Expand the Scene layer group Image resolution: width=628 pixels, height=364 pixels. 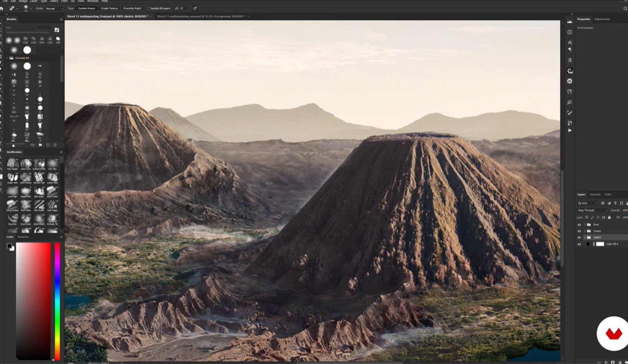coord(585,231)
